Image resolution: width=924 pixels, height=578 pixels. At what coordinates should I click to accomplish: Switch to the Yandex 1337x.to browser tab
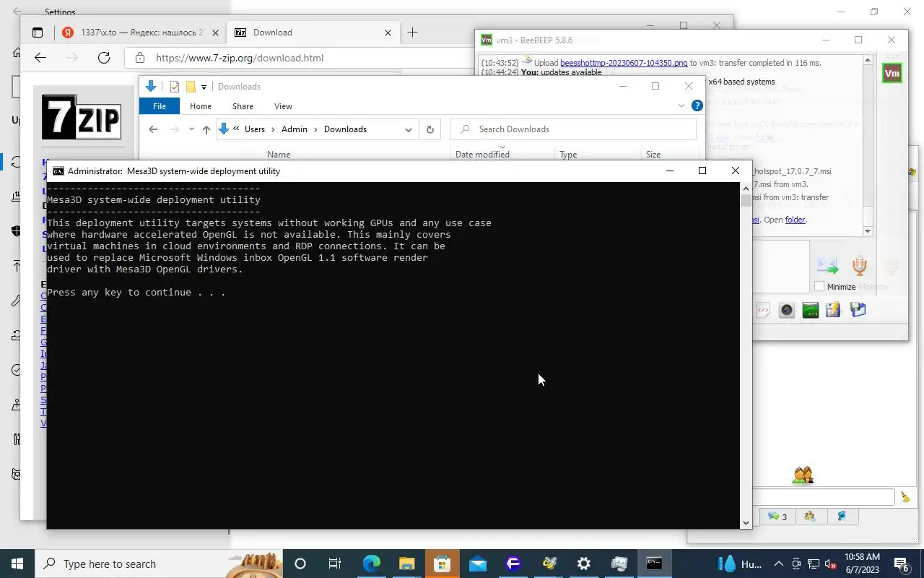point(140,33)
